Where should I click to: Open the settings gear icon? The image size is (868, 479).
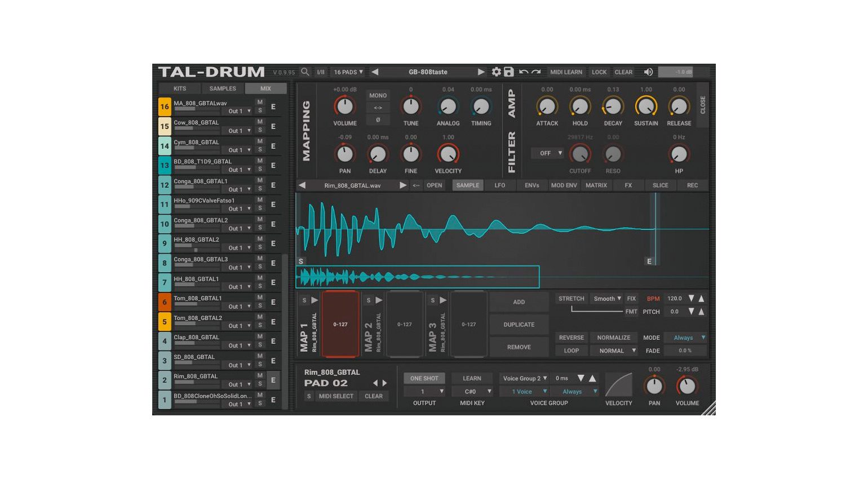pos(496,72)
